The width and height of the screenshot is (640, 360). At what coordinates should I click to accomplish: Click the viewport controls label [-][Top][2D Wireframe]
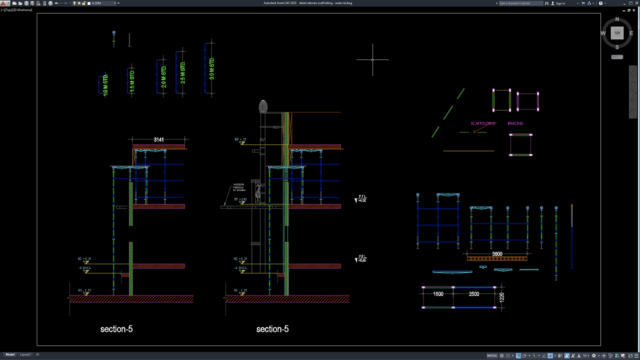(16, 9)
